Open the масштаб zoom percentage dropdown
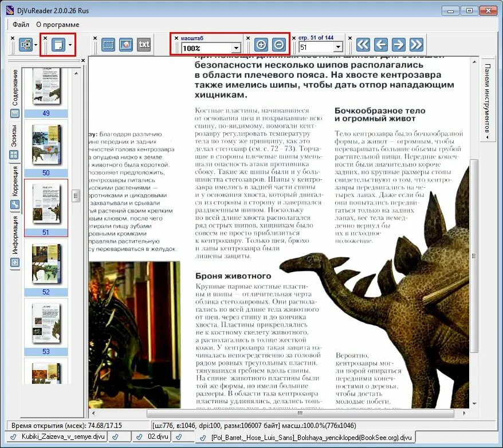503x448 pixels. coord(236,49)
